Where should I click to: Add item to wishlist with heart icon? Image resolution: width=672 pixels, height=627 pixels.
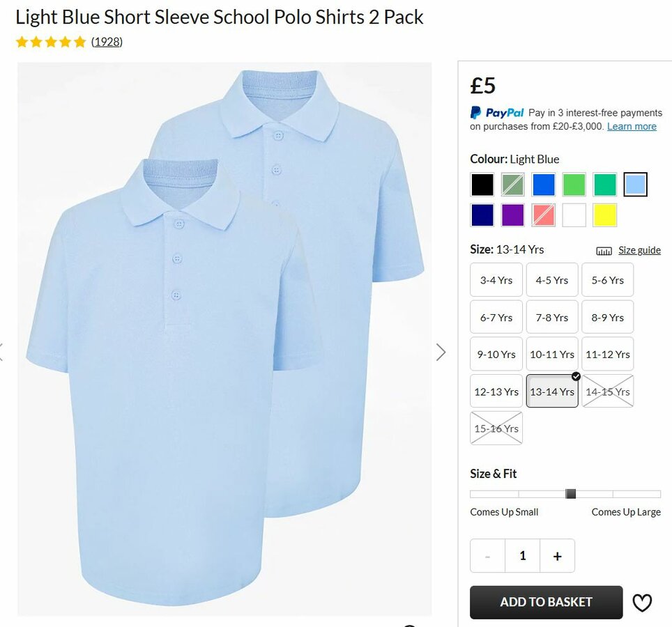pos(642,603)
